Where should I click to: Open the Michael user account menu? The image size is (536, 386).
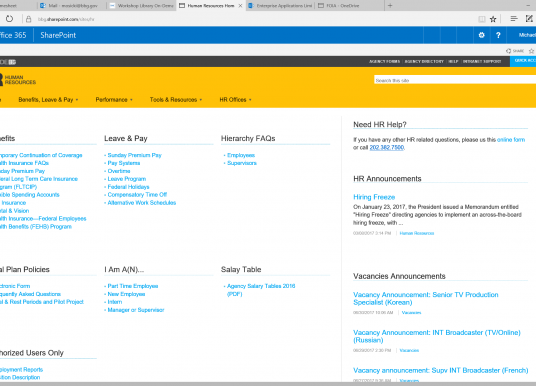click(526, 35)
